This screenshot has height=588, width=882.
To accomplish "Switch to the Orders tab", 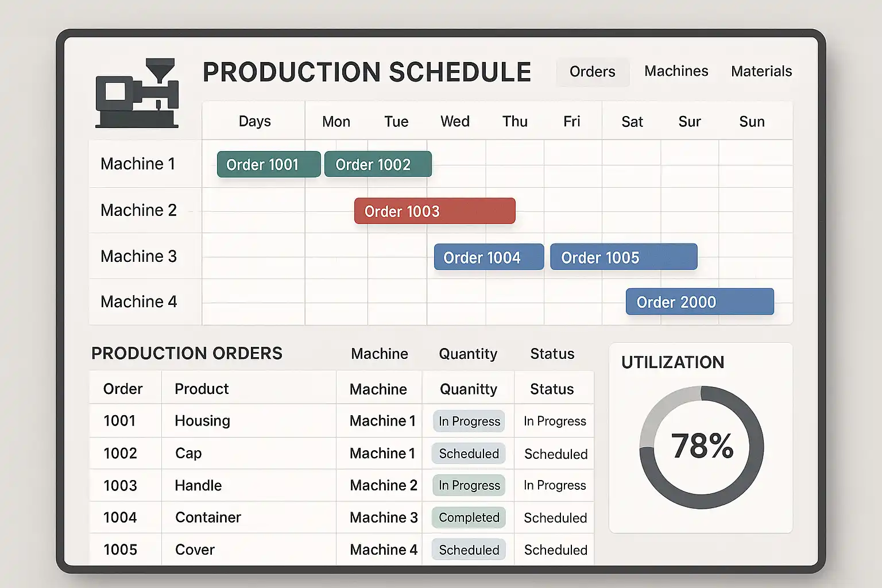I will tap(592, 72).
